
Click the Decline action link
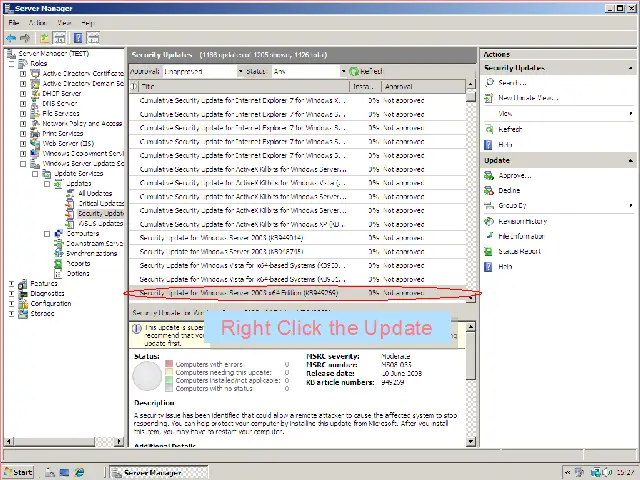click(x=509, y=191)
